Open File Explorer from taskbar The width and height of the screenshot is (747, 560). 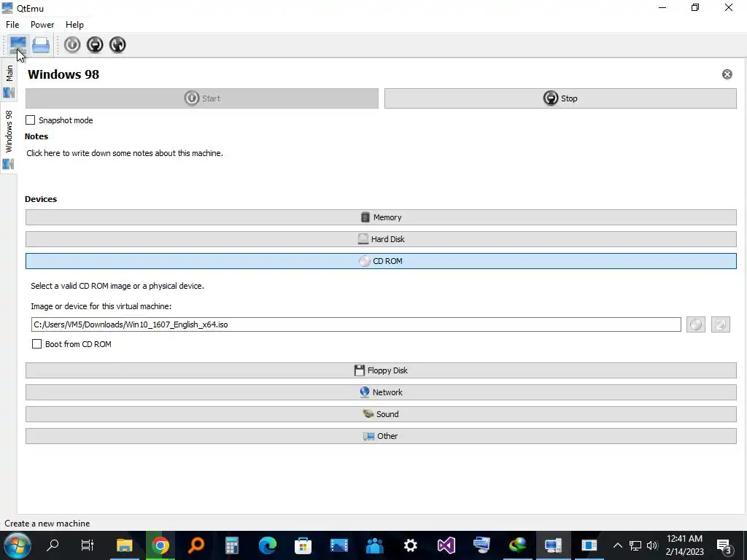point(124,545)
